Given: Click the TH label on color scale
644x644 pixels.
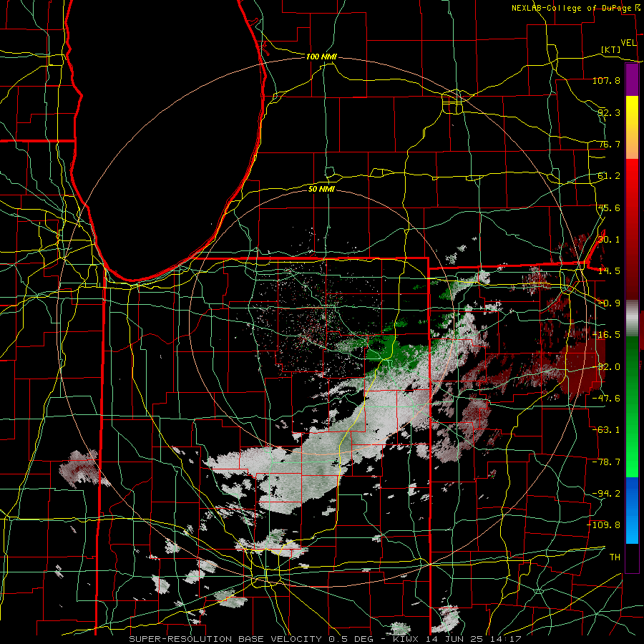Looking at the screenshot, I should point(615,557).
